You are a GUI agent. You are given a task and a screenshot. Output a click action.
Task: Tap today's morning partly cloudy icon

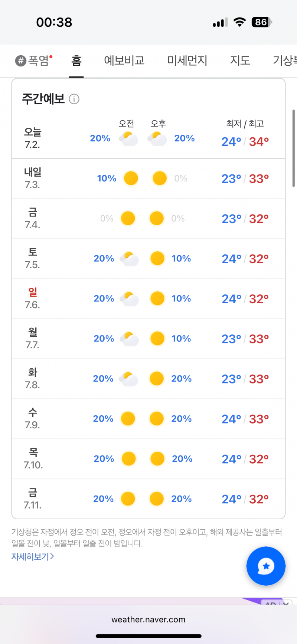click(128, 138)
